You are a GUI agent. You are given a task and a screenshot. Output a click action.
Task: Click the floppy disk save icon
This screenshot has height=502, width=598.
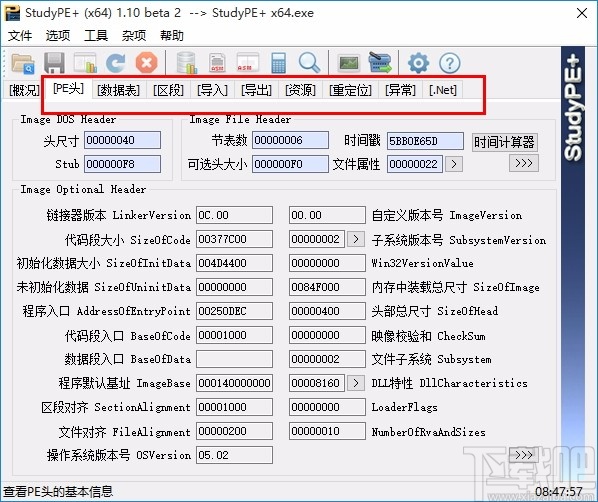pos(54,63)
